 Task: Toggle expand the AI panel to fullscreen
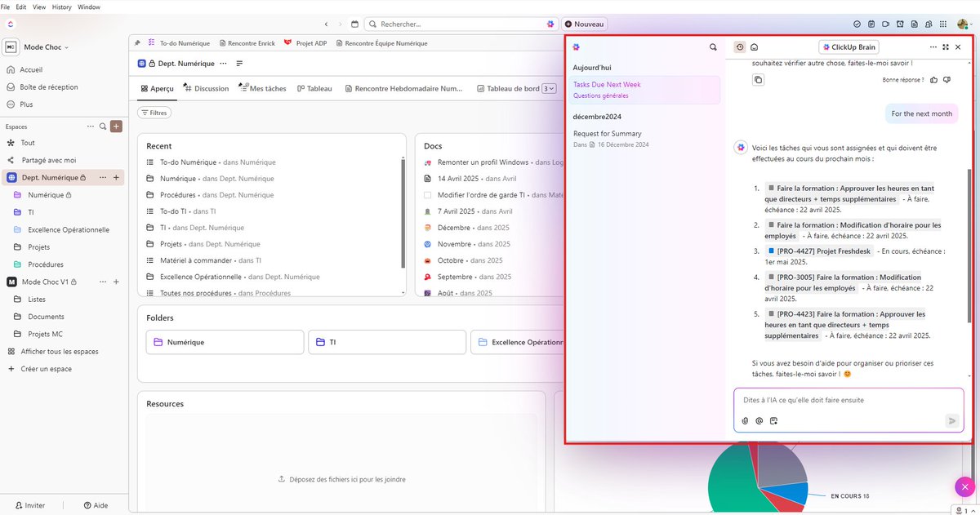[x=944, y=47]
